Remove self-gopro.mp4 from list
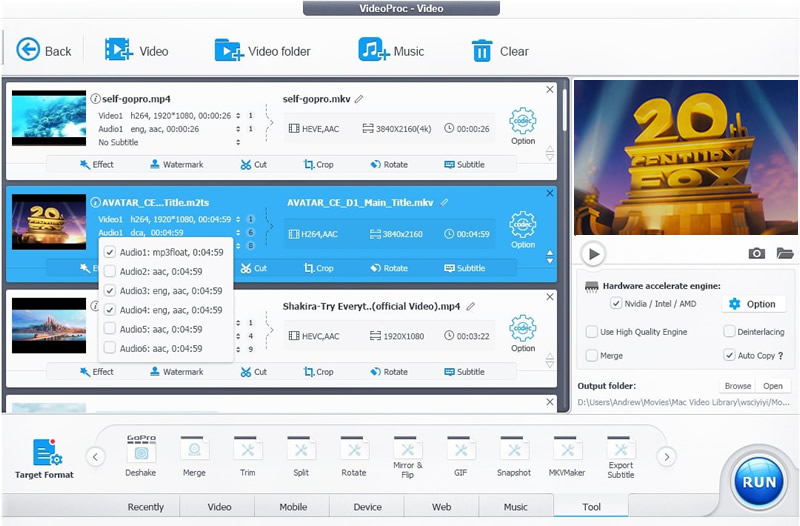 point(549,90)
